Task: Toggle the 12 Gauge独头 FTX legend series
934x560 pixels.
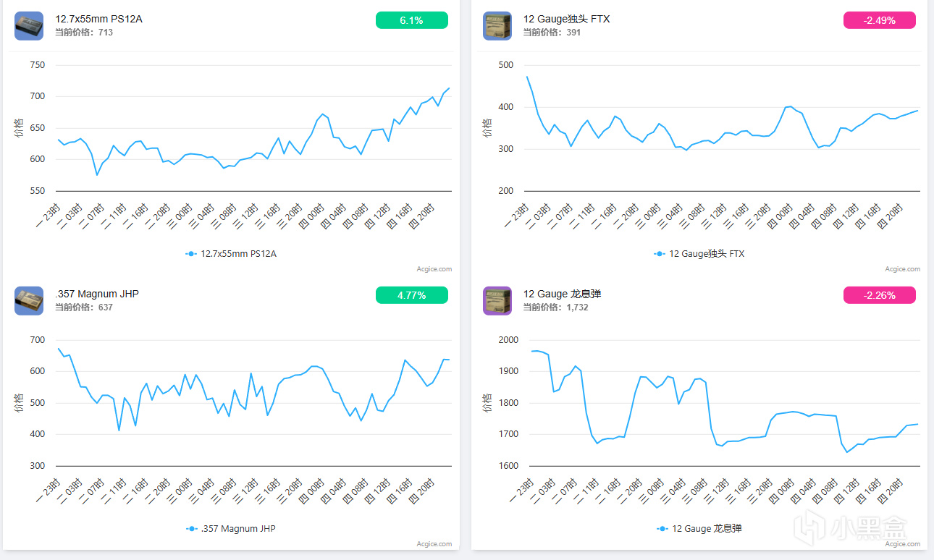Action: [699, 254]
